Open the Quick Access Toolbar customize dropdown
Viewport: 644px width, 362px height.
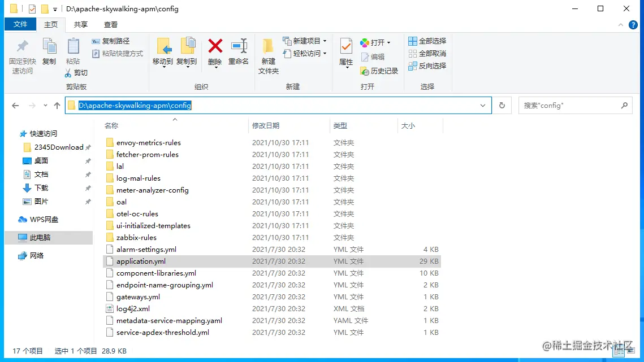point(55,9)
